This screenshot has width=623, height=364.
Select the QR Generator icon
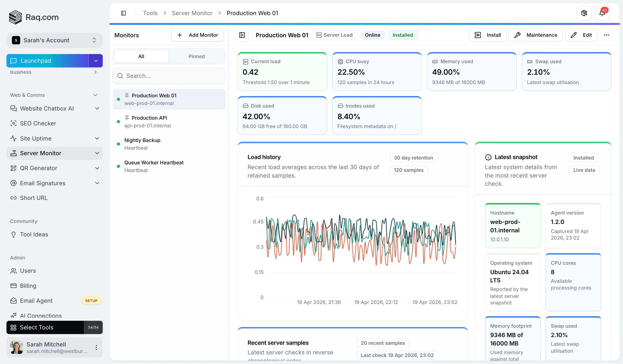(14, 168)
